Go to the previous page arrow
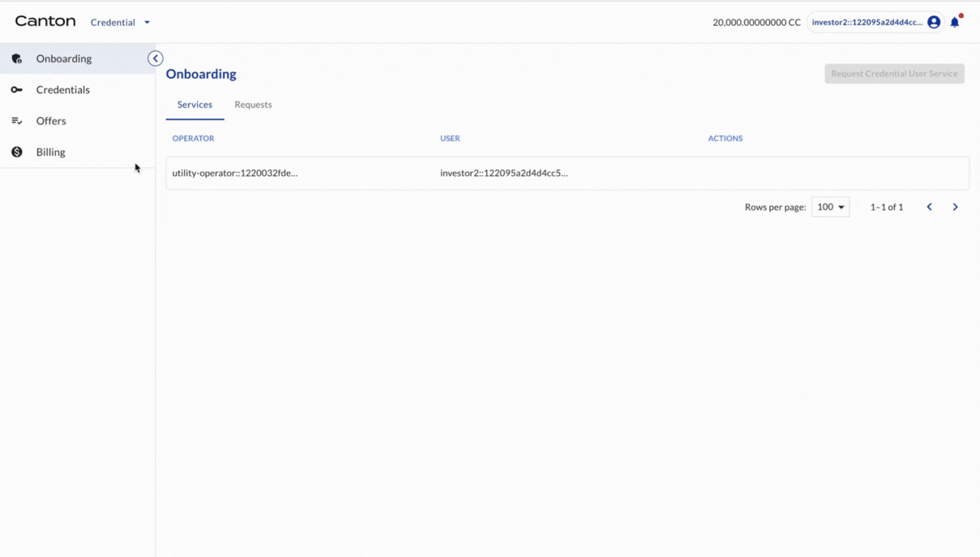The image size is (980, 557). pyautogui.click(x=930, y=208)
